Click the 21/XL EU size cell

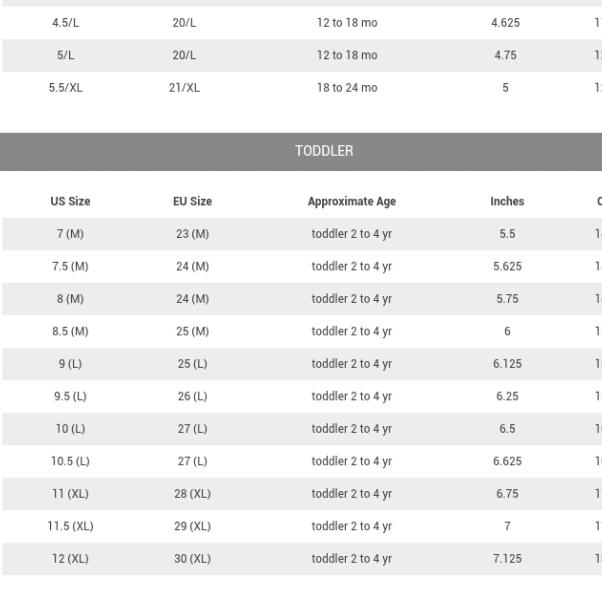point(184,88)
